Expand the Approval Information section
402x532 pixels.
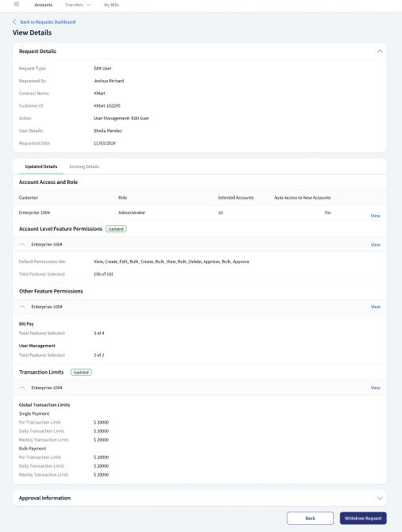click(x=380, y=498)
